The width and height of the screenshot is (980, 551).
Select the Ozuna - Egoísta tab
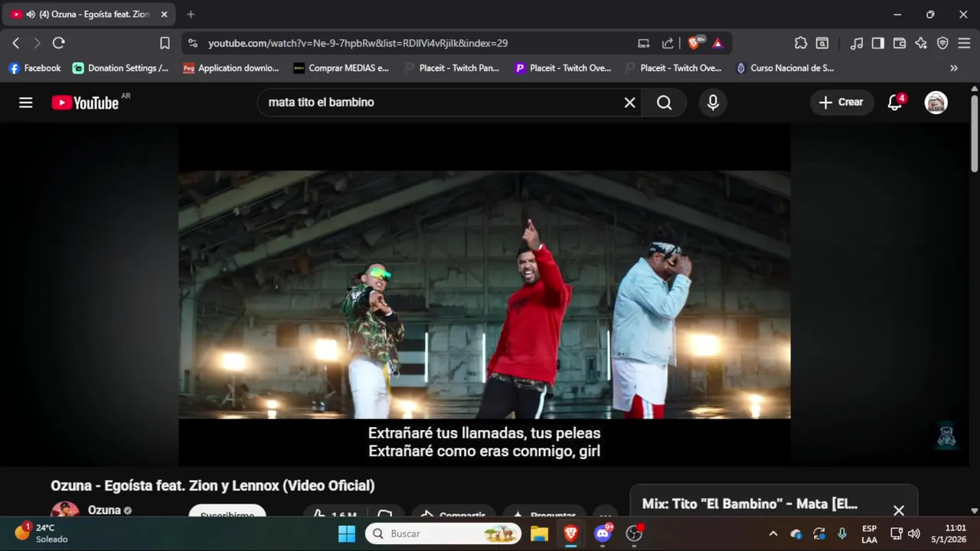tap(88, 14)
